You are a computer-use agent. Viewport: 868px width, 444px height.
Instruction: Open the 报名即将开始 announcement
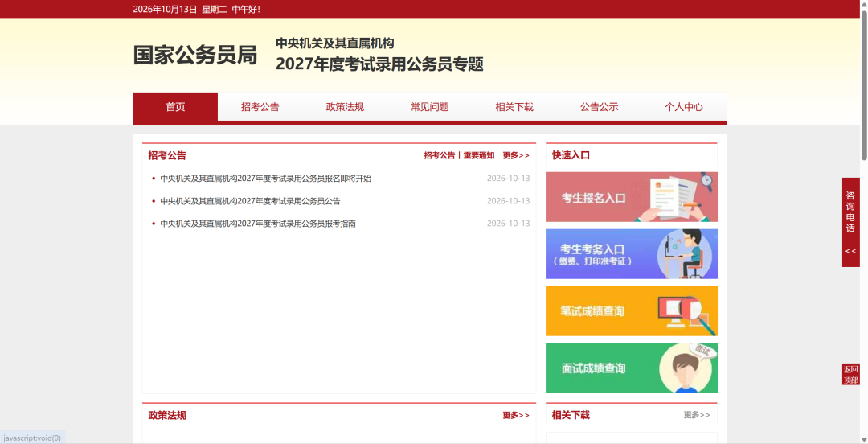point(266,179)
